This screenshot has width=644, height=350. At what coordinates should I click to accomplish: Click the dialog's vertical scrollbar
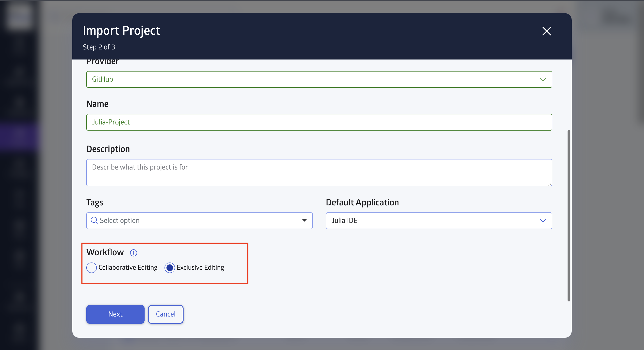[x=569, y=216]
